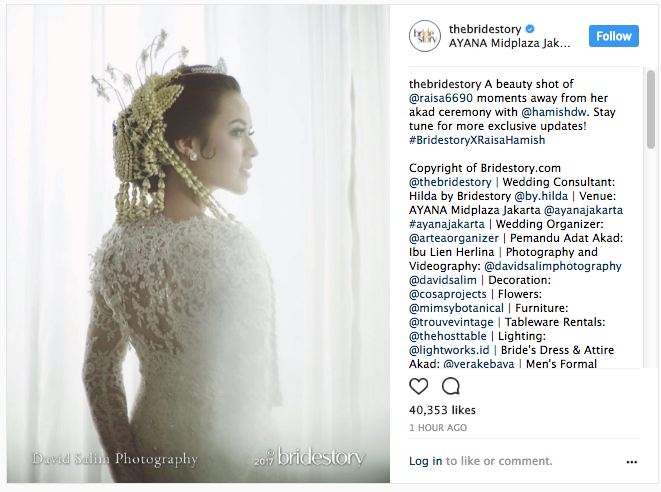This screenshot has width=661, height=492.
Task: Click the 40,353 likes count
Action: 442,410
